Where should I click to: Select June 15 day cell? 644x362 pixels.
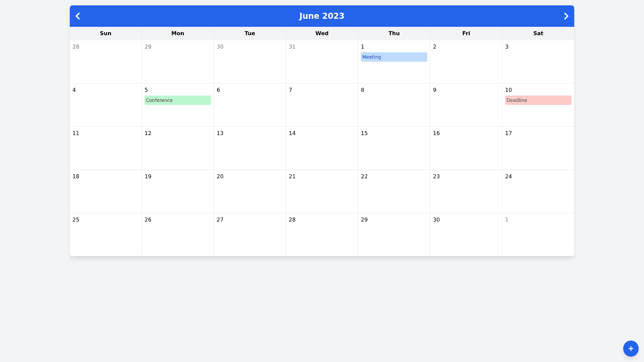coord(394,148)
